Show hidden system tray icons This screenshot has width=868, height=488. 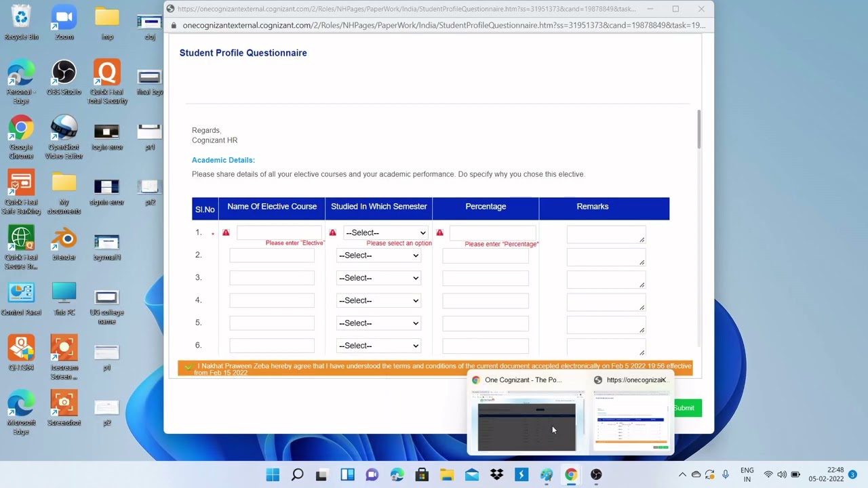[682, 474]
